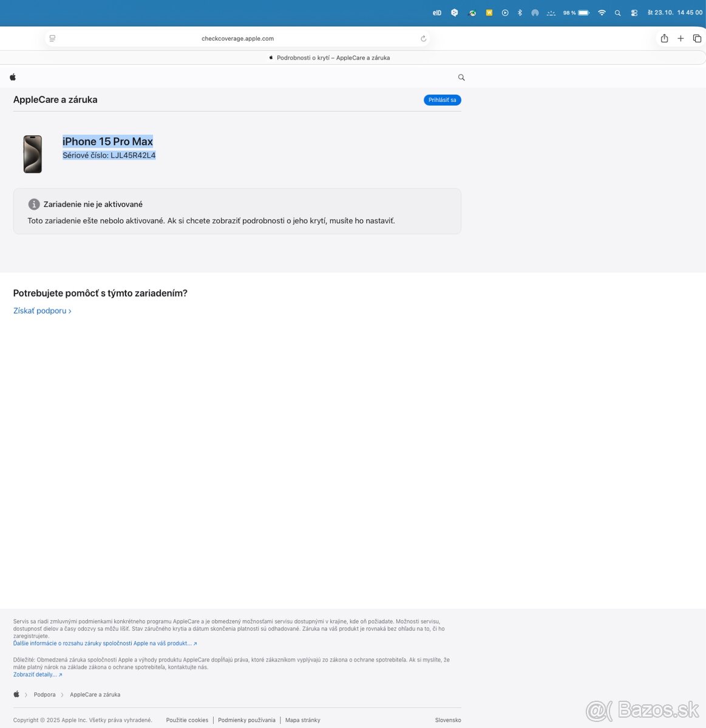The image size is (706, 728).
Task: Open Spotlight search in the menu bar
Action: click(x=617, y=13)
